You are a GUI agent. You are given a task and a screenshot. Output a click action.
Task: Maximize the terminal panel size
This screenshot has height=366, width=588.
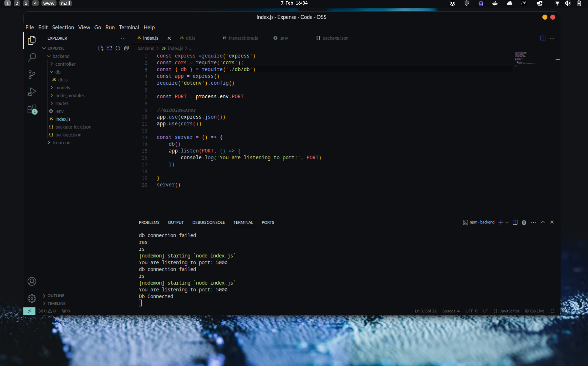543,222
